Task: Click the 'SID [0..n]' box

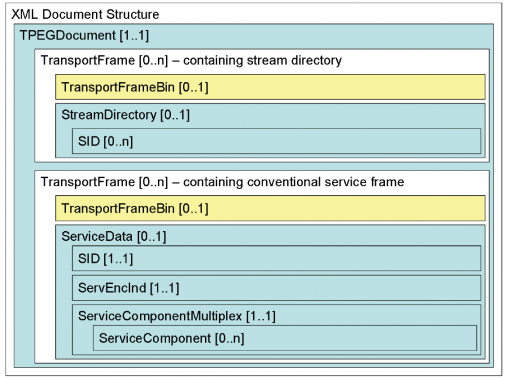Action: tap(276, 141)
